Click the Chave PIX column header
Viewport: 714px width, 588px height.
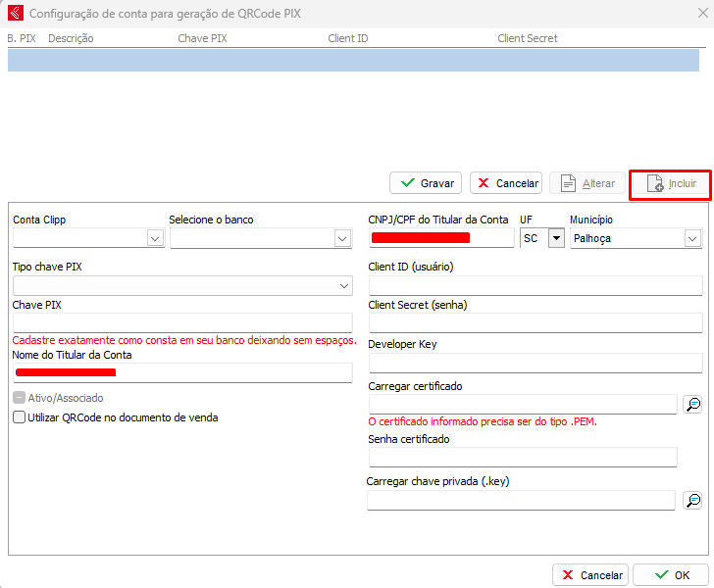(202, 38)
